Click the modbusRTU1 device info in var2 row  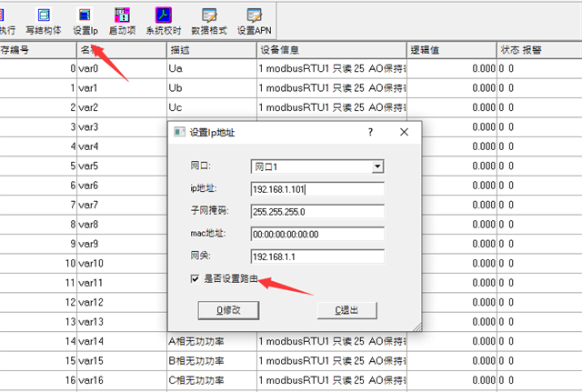tap(332, 107)
